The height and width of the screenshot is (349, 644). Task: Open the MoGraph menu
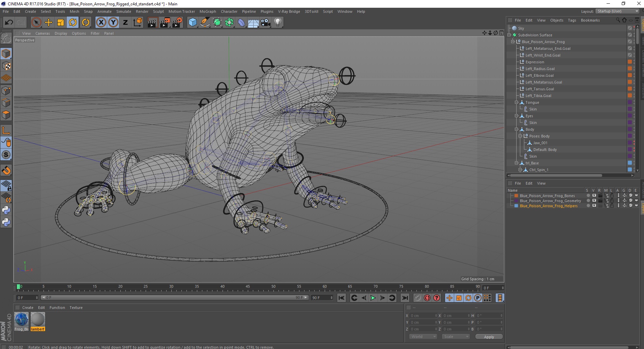[x=208, y=11]
